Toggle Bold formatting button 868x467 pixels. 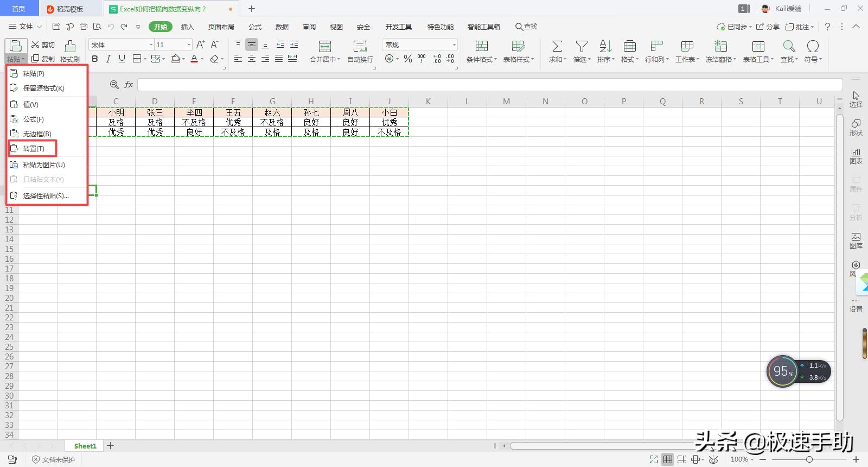[95, 59]
